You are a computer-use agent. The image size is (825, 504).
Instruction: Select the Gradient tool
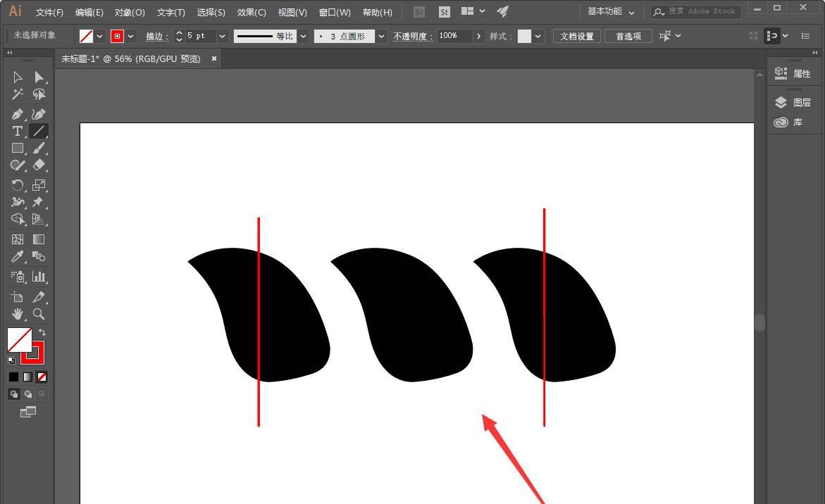click(39, 239)
